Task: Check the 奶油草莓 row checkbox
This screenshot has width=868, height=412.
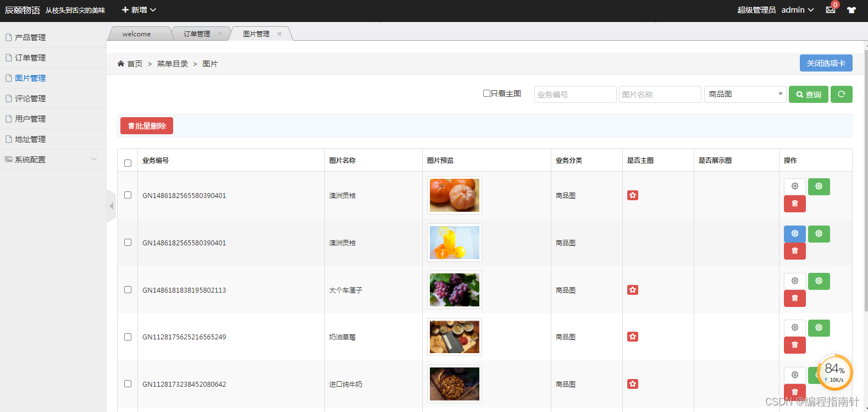Action: 128,337
